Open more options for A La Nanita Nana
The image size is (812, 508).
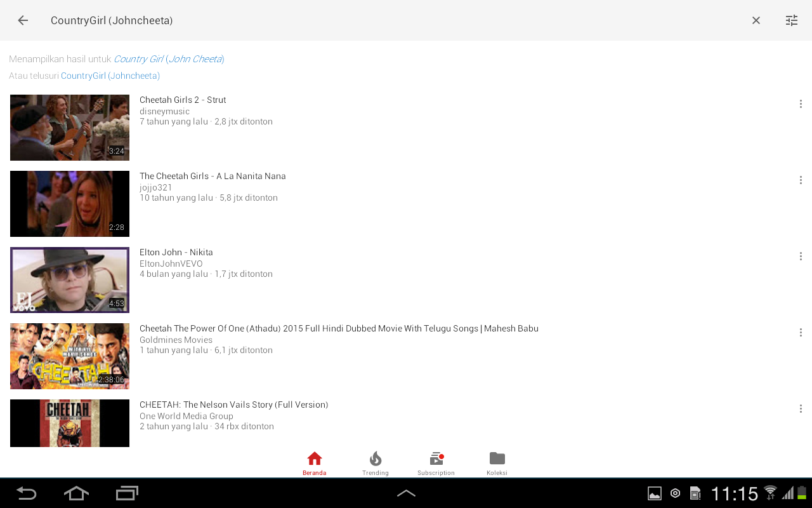(801, 180)
